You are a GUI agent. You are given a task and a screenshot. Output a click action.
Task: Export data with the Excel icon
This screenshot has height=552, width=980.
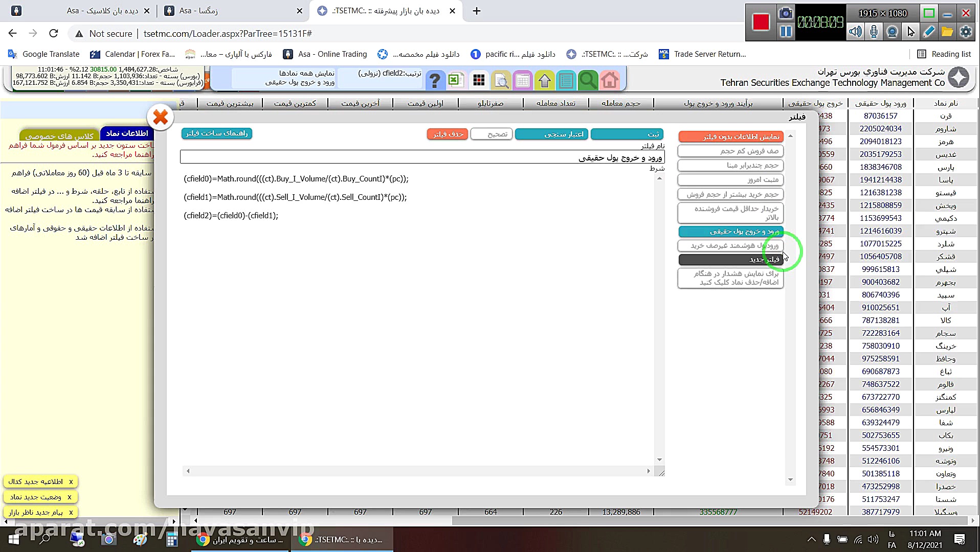click(456, 80)
